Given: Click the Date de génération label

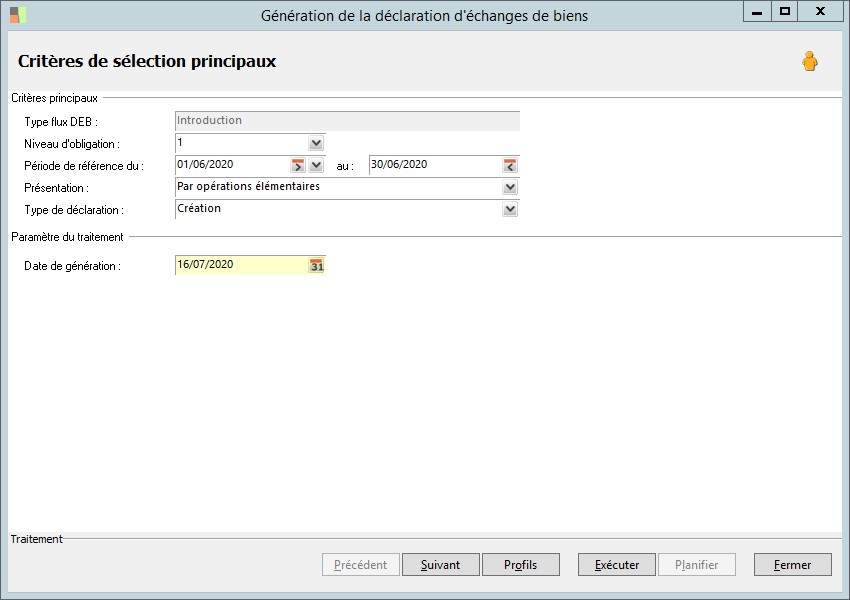Looking at the screenshot, I should pos(72,266).
